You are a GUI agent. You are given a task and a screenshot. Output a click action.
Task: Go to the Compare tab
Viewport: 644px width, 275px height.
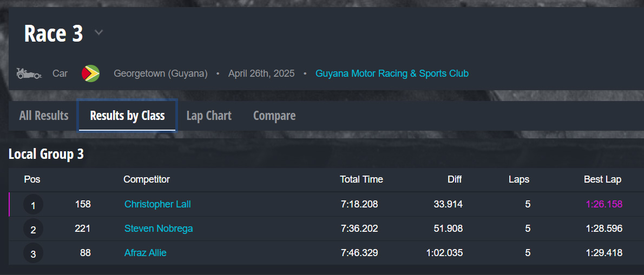point(274,116)
